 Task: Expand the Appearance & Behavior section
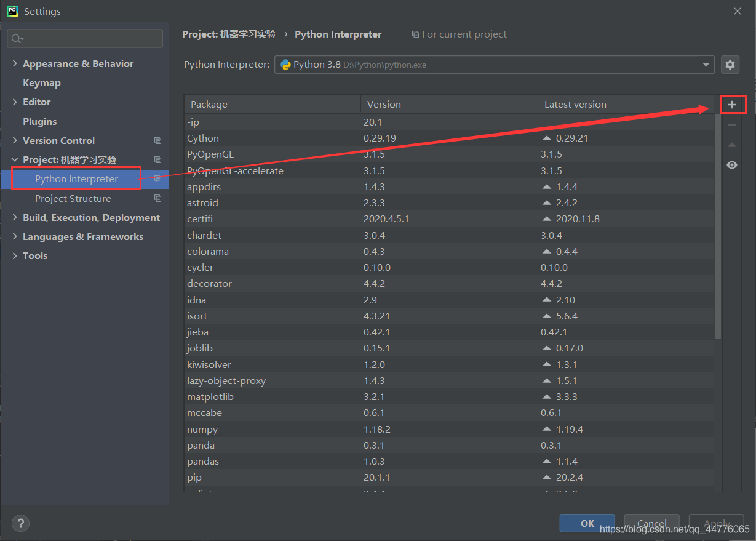pos(15,63)
